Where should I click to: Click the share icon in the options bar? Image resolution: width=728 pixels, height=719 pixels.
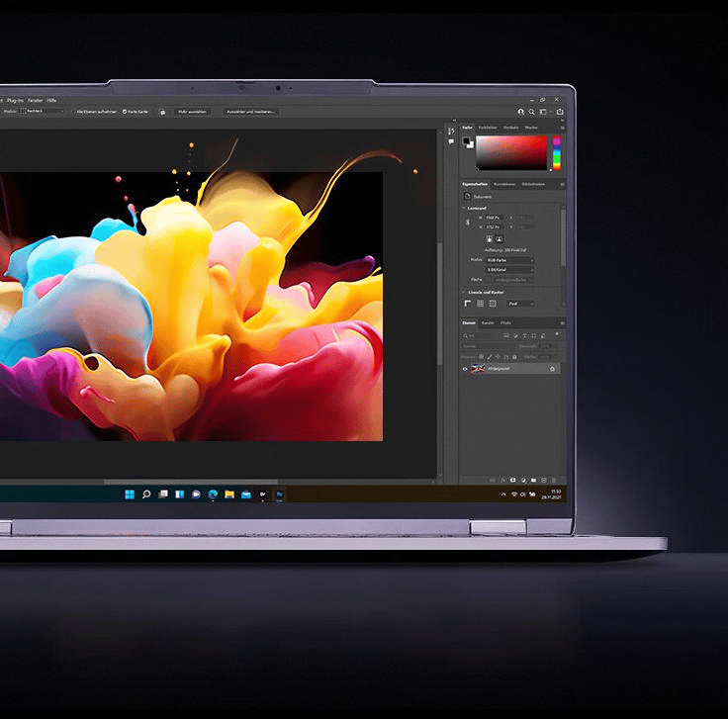(x=560, y=112)
